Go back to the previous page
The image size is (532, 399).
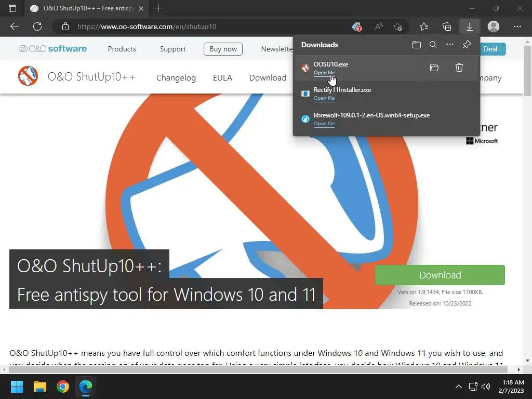(14, 26)
